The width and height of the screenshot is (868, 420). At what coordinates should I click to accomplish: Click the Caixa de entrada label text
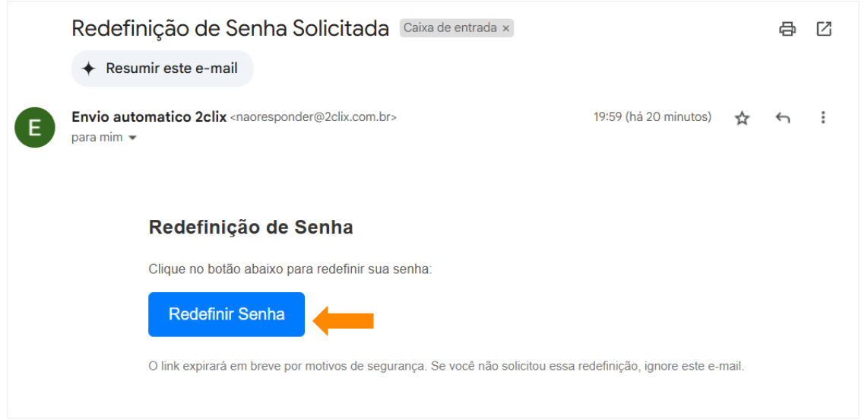(450, 28)
